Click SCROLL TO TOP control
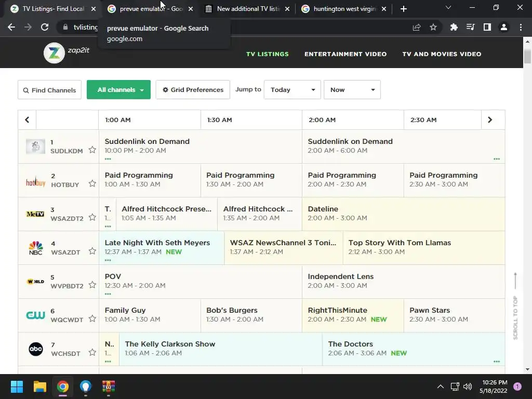The width and height of the screenshot is (532, 399). 515,305
